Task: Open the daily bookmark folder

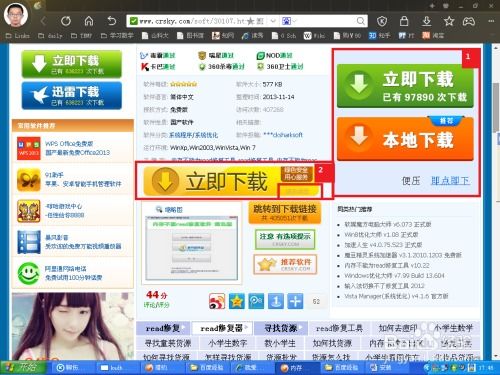Action: point(50,36)
